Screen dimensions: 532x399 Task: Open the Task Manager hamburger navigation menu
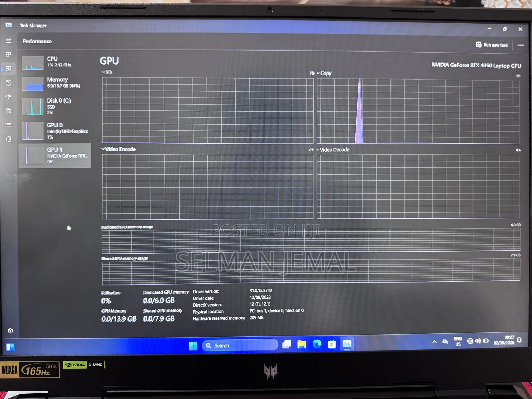9,41
